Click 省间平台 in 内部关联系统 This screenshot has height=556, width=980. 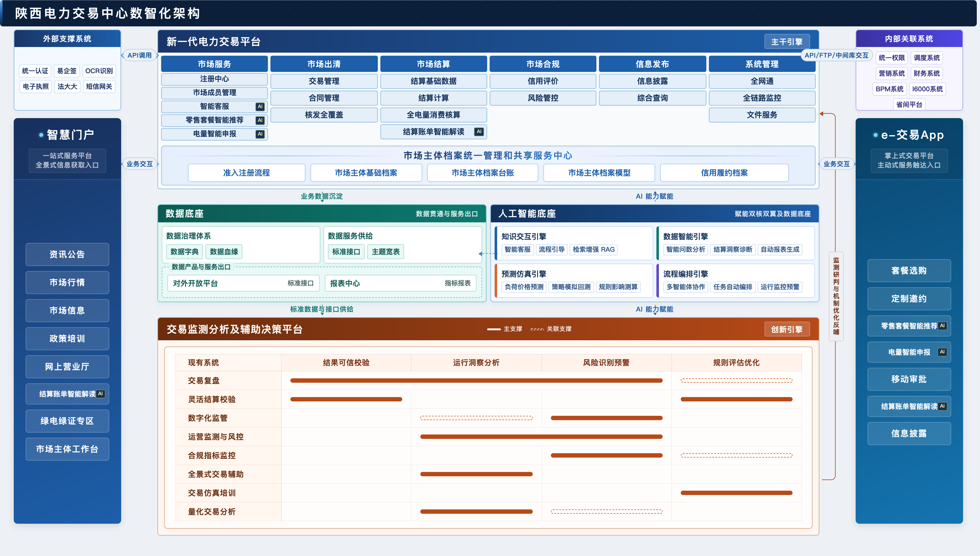pyautogui.click(x=909, y=105)
